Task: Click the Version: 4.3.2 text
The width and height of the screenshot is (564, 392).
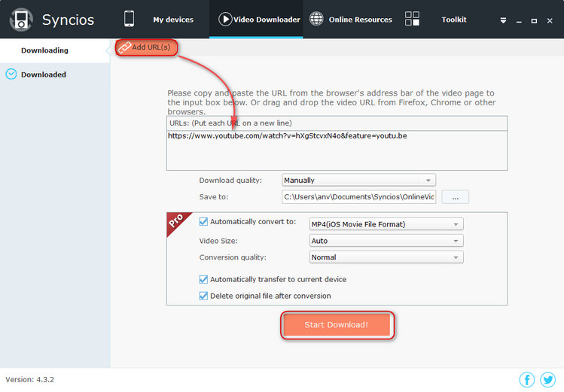Action: pos(30,379)
